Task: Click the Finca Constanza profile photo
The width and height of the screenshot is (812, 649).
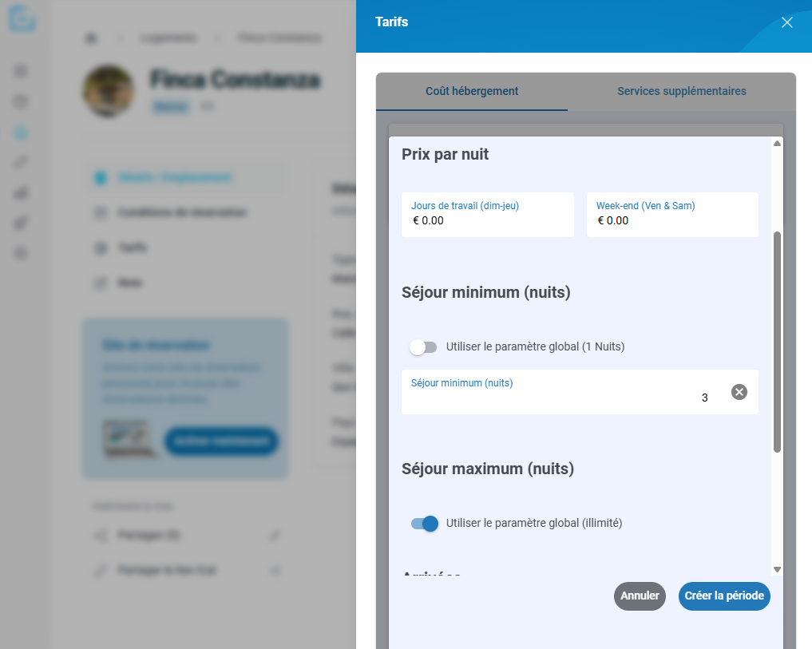Action: [x=109, y=91]
